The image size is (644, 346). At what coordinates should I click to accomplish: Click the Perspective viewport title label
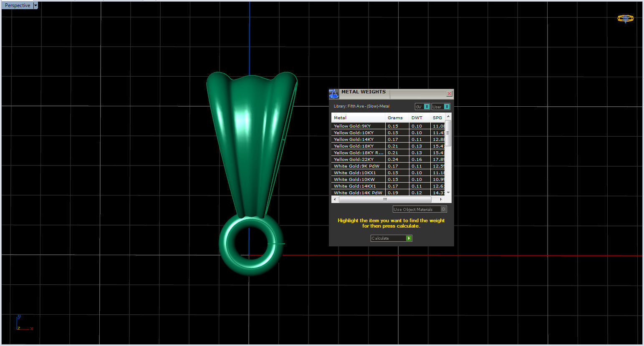point(18,5)
